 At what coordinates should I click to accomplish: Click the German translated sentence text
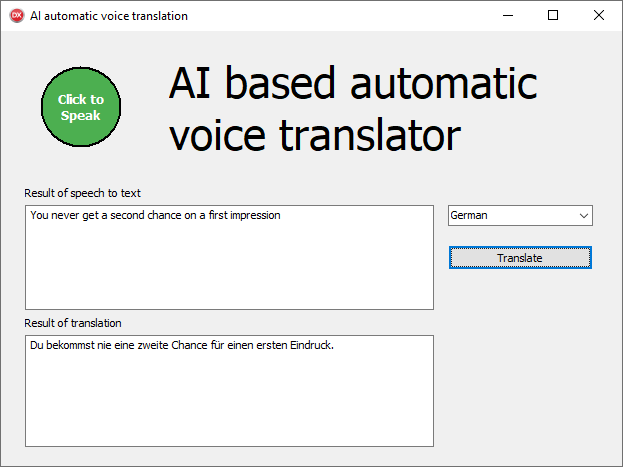click(181, 346)
